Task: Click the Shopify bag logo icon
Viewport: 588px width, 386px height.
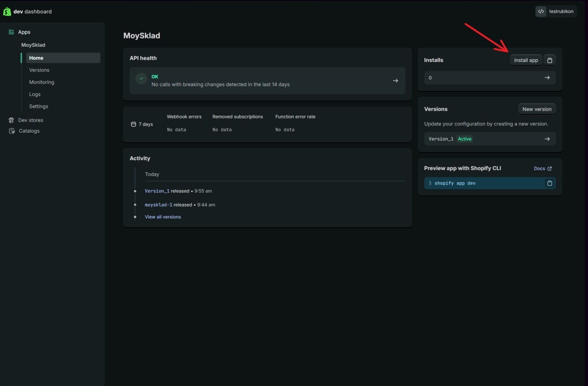Action: click(7, 11)
